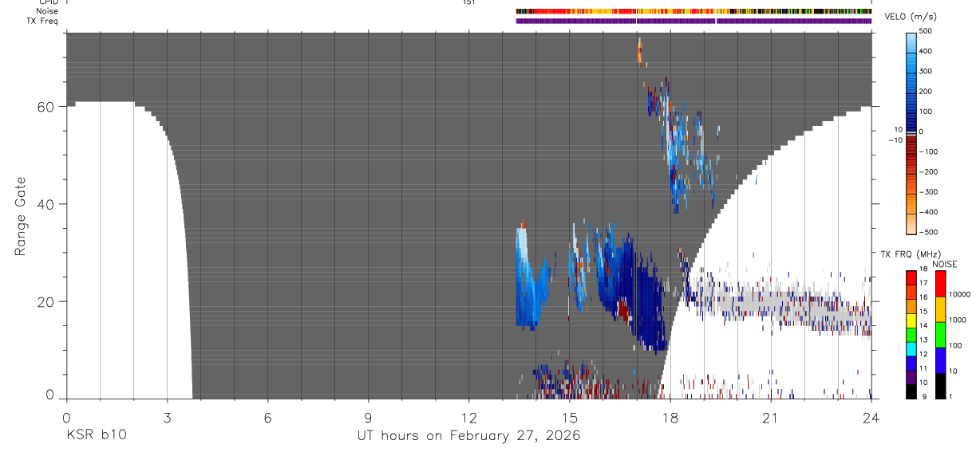The width and height of the screenshot is (980, 452).
Task: Click the velocity gradient colorbar
Action: pos(911,132)
